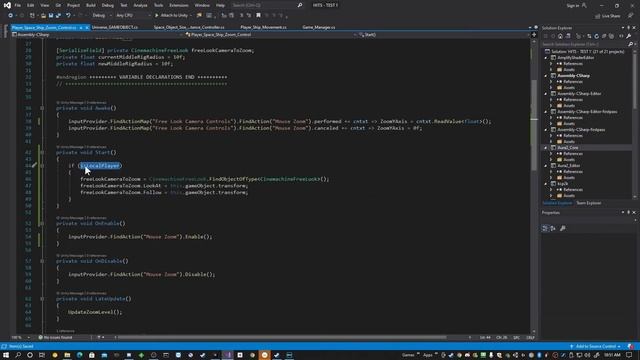Screen dimensions: 640x360
Task: Open the Any CPU platform dropdown
Action: 133,16
